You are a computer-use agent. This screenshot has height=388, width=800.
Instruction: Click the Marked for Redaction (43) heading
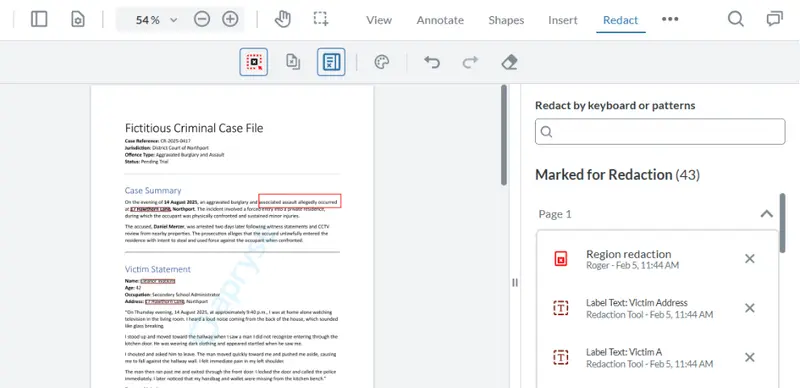point(617,175)
